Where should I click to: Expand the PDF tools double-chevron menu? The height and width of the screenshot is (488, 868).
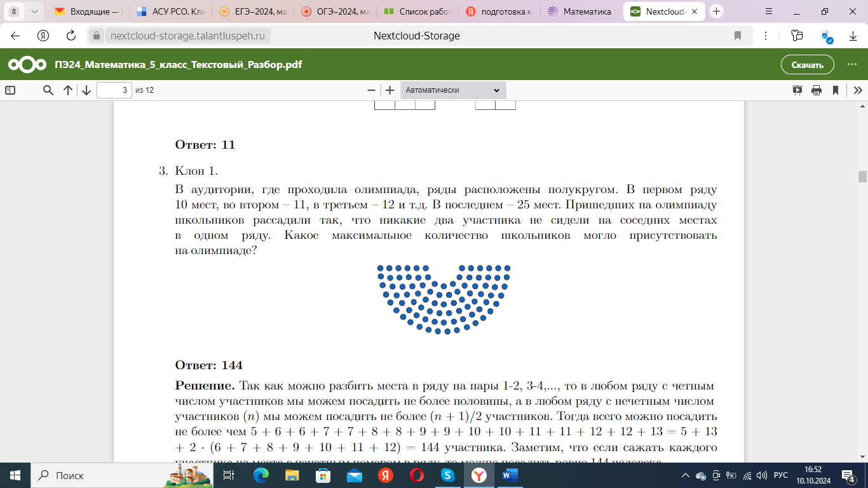pyautogui.click(x=857, y=90)
